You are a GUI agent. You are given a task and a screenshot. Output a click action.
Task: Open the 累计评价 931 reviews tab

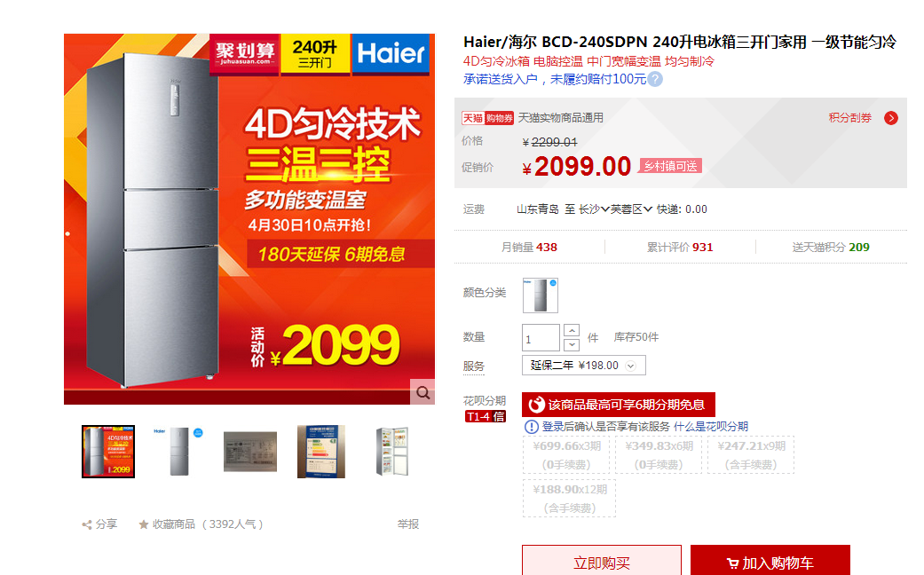coord(680,248)
